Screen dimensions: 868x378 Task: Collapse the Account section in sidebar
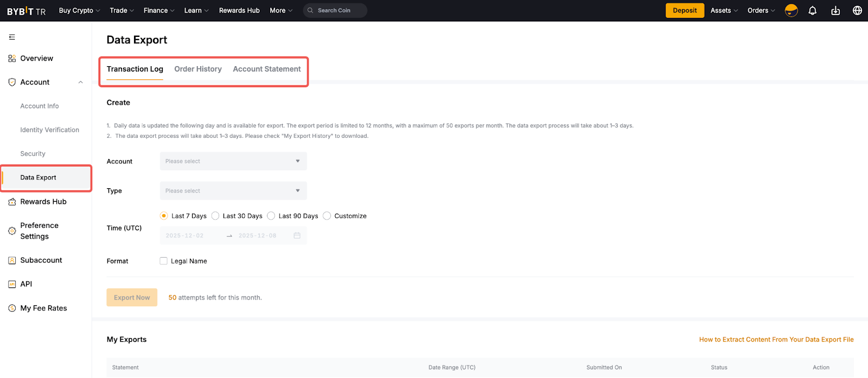click(81, 82)
